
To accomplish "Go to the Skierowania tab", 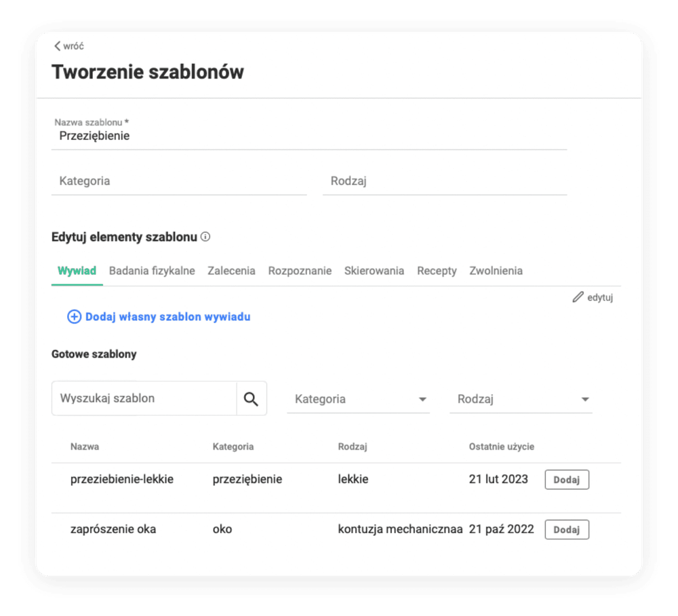I will (x=374, y=271).
